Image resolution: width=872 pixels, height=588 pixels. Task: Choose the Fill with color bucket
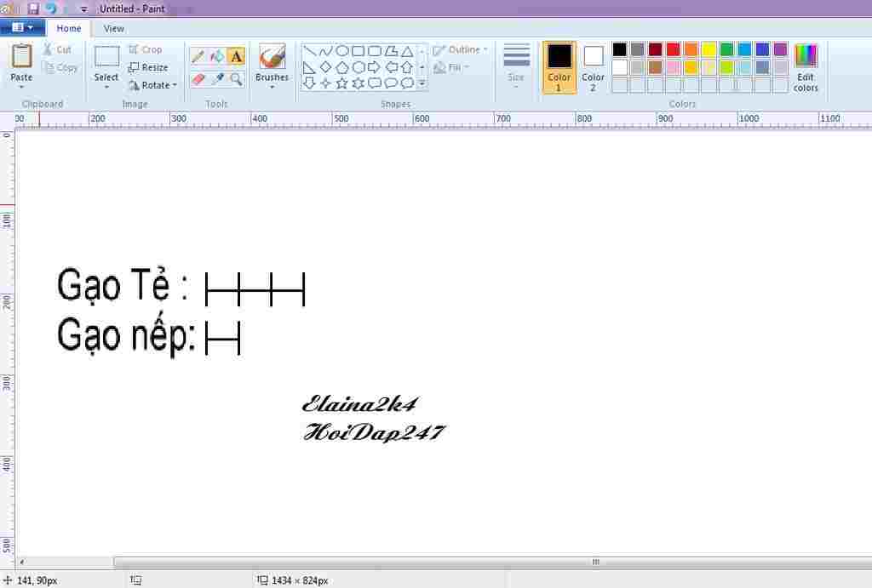[x=217, y=57]
